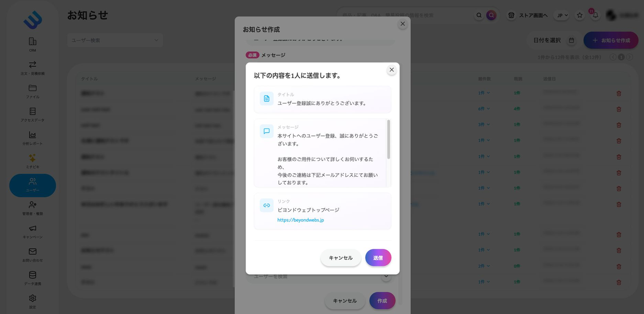Click the notification bell icon

[595, 15]
